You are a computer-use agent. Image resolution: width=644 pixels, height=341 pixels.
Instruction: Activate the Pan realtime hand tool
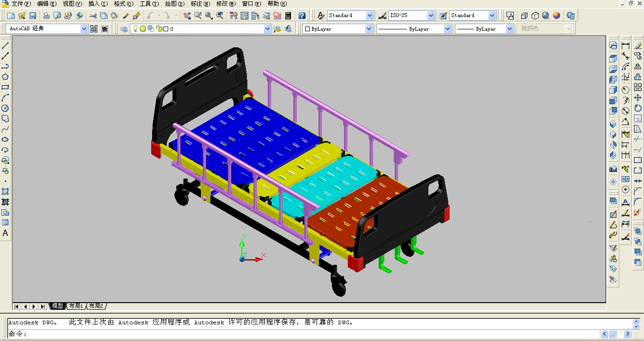click(187, 16)
